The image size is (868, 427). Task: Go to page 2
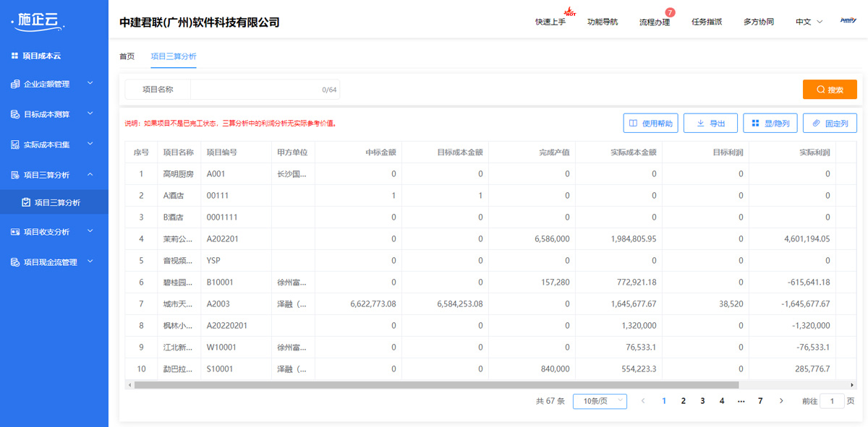[683, 401]
